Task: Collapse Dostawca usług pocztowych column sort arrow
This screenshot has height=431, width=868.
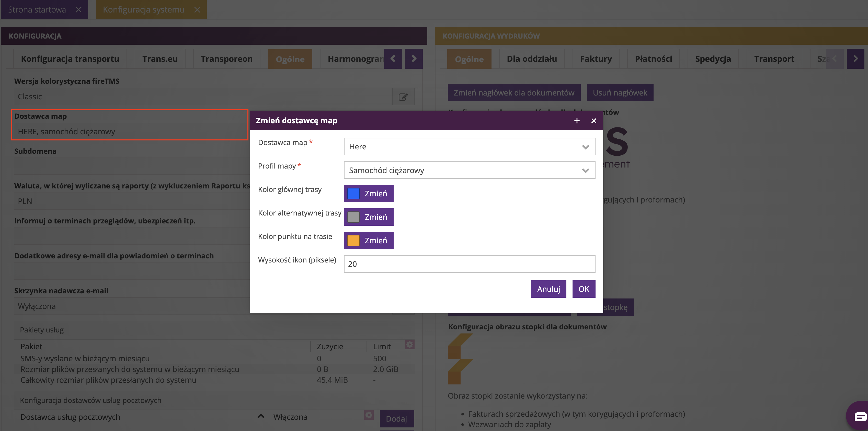Action: tap(260, 416)
